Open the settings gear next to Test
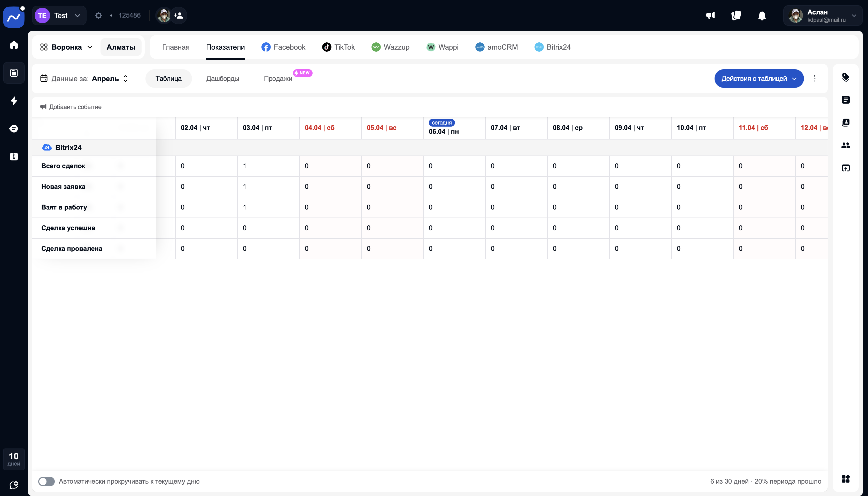This screenshot has height=496, width=868. tap(98, 16)
